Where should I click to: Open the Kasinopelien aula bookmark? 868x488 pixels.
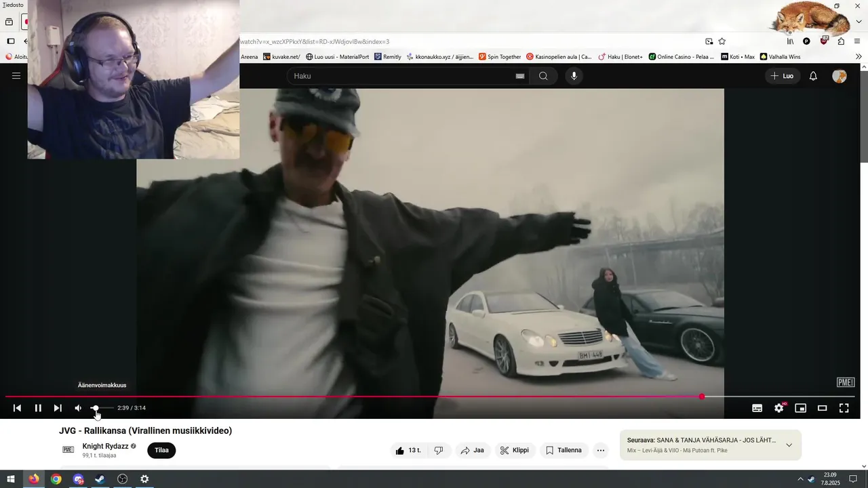tap(559, 57)
